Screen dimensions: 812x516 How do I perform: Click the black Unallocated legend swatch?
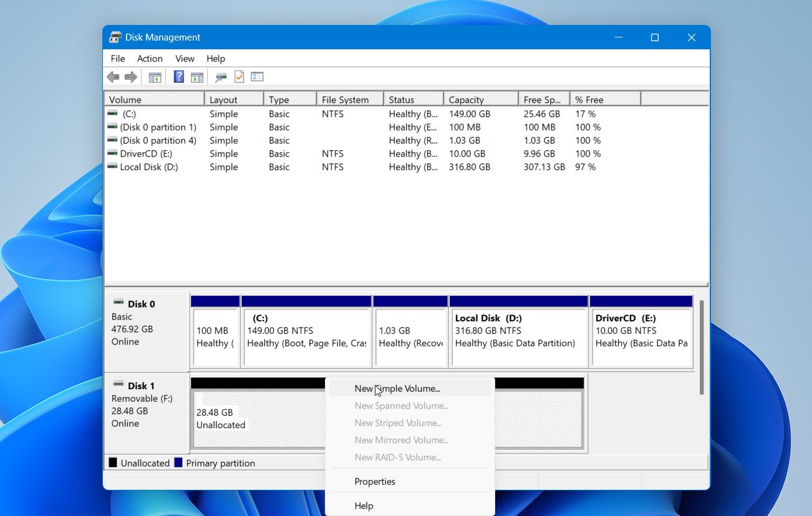113,463
